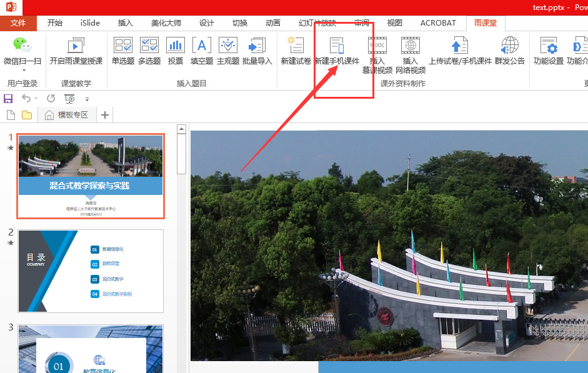Image resolution: width=588 pixels, height=373 pixels.
Task: Switch to the ACROBAT tab
Action: pos(438,23)
